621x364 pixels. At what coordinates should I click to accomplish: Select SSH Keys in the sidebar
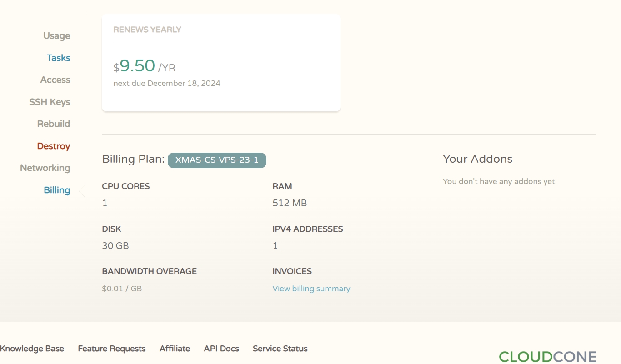[x=50, y=102]
